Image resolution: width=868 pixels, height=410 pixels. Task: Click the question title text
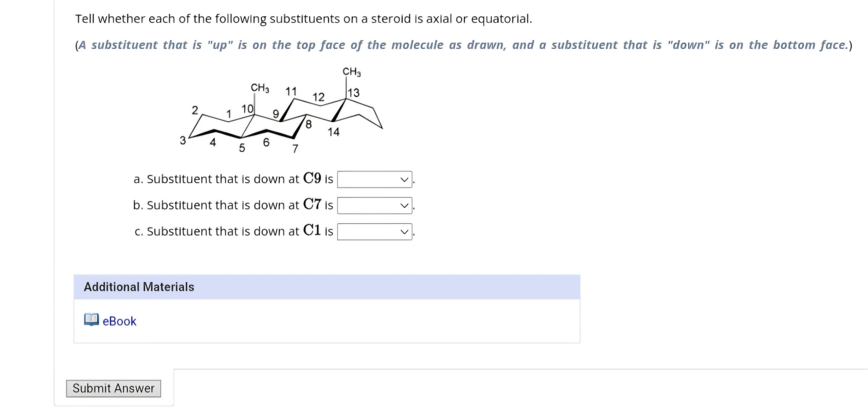304,19
